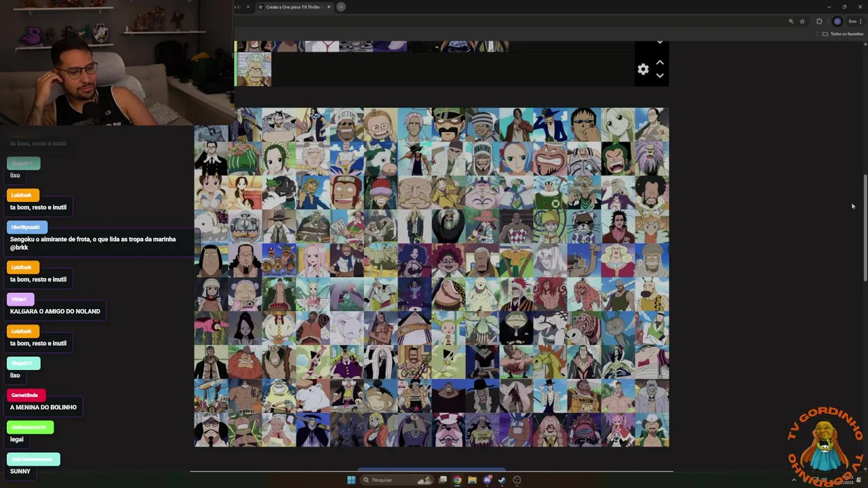Click the taskbar 'Pesquisar' search box
This screenshot has width=868, height=488.
pyautogui.click(x=398, y=480)
